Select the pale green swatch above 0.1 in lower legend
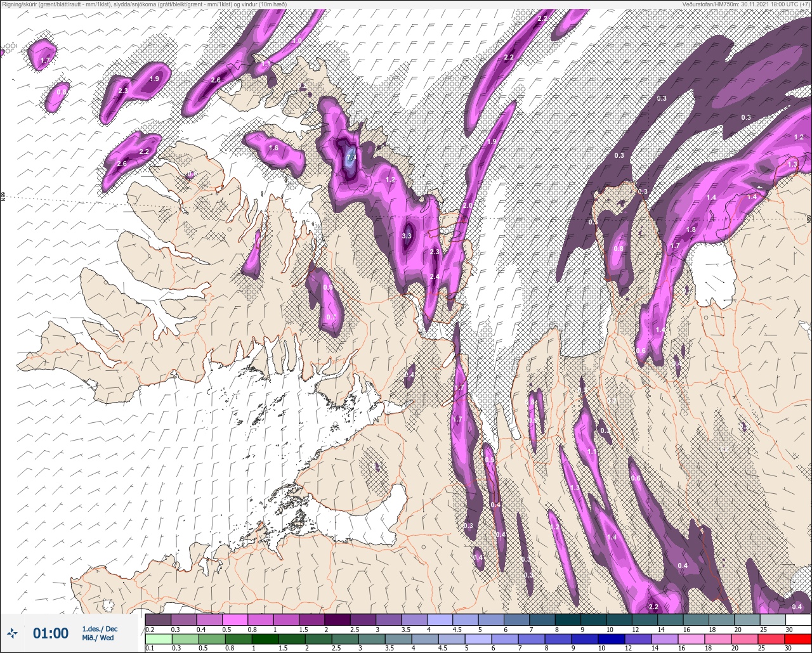 tap(158, 638)
